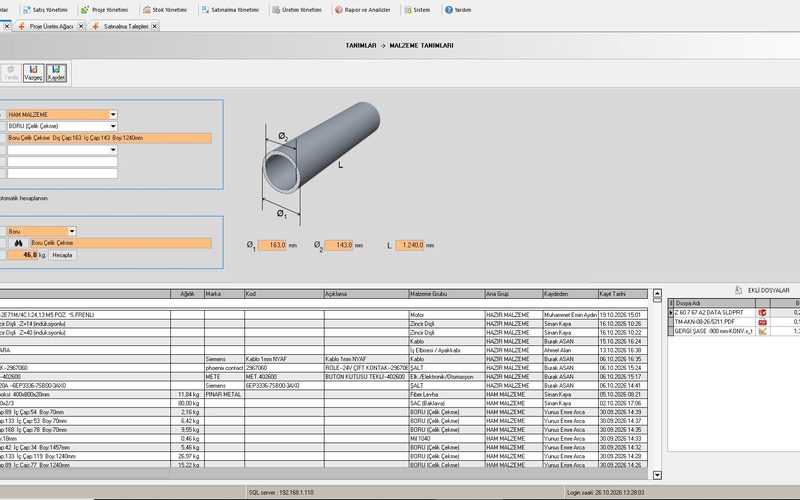Open the Proje Yönetimi menu

[x=104, y=10]
